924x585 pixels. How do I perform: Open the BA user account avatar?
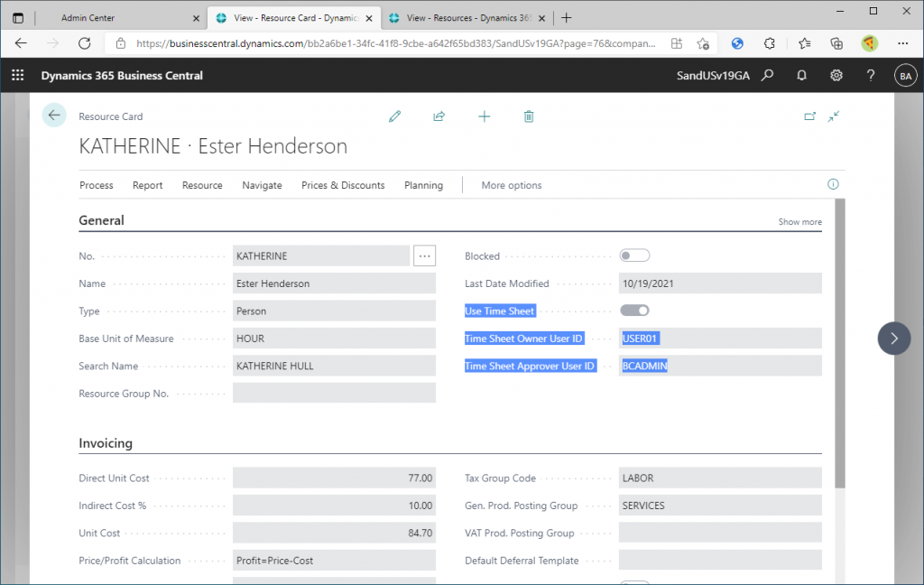906,76
